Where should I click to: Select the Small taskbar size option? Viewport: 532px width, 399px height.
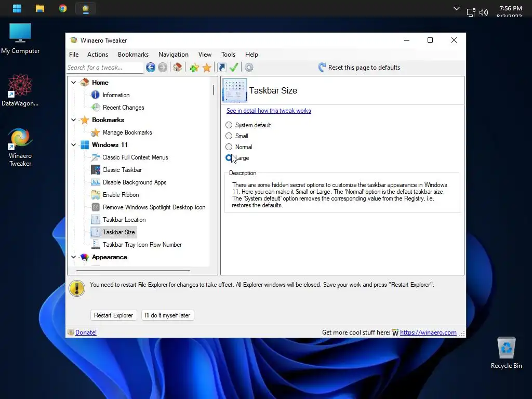pos(229,136)
